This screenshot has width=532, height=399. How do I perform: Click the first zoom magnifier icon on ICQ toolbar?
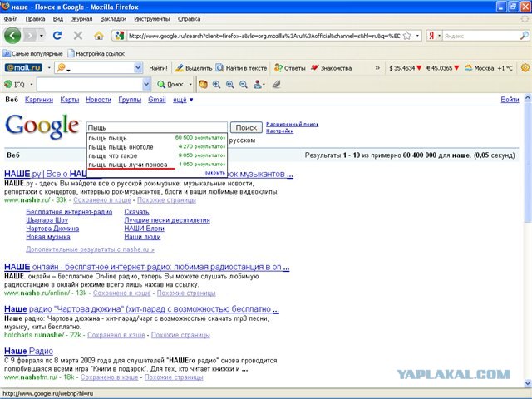tap(216, 85)
